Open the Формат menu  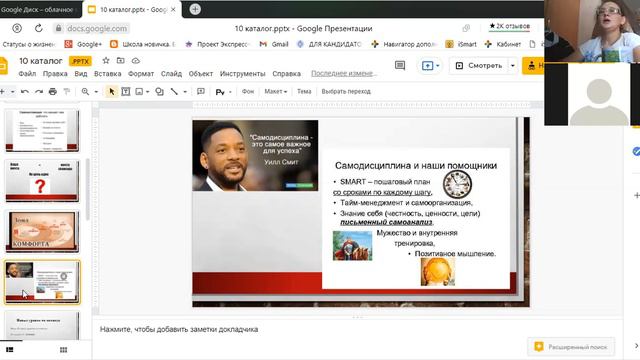click(141, 74)
